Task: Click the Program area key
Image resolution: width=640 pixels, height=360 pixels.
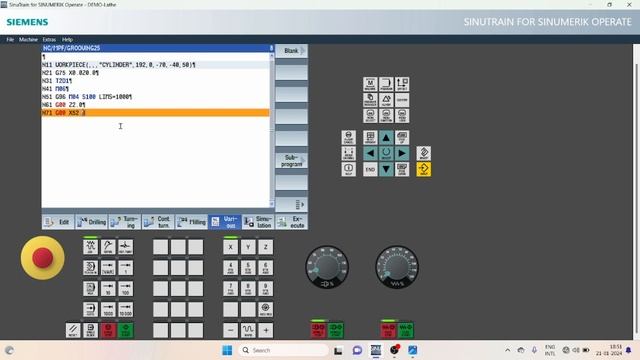Action: coord(386,84)
